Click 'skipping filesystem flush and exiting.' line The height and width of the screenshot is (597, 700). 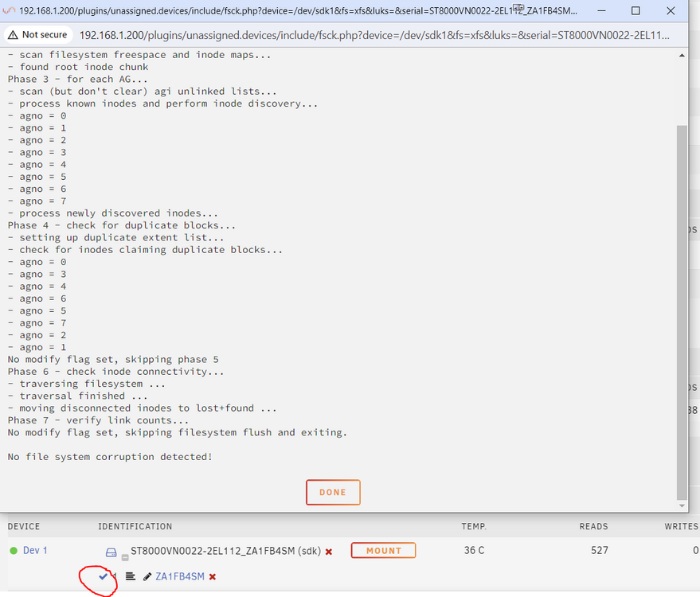tap(178, 433)
